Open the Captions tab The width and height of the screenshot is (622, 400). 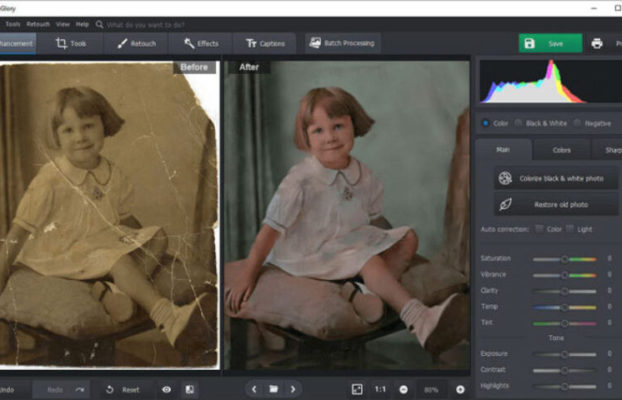tap(265, 43)
